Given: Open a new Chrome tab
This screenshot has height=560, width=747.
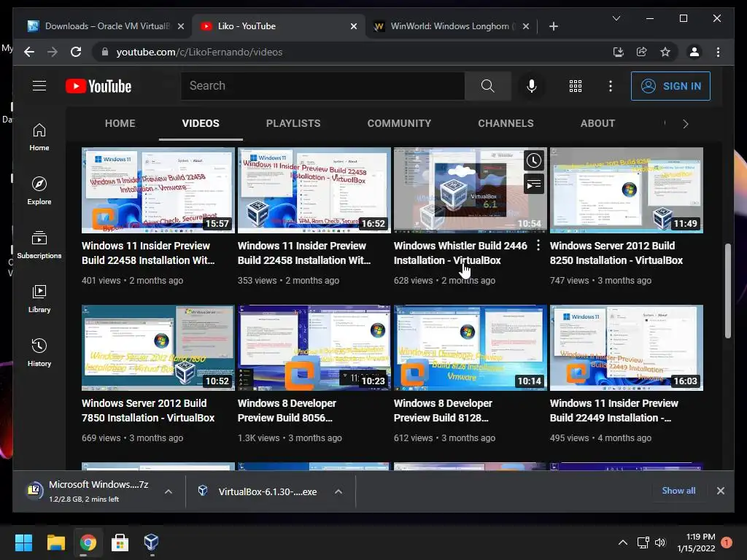Looking at the screenshot, I should pos(553,26).
